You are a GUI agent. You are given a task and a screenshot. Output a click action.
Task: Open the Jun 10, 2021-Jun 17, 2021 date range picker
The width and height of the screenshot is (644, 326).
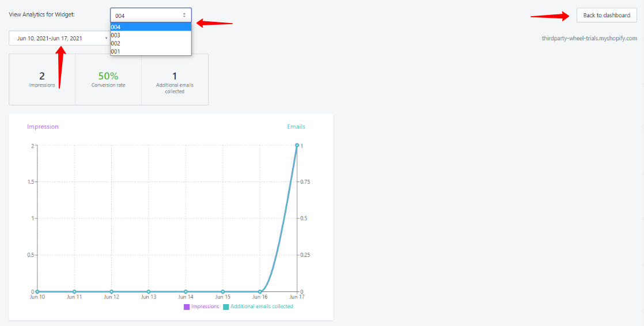pos(60,38)
